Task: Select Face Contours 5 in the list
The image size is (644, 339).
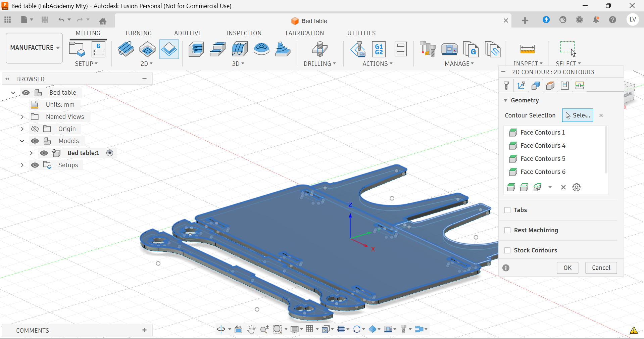Action: pos(543,159)
